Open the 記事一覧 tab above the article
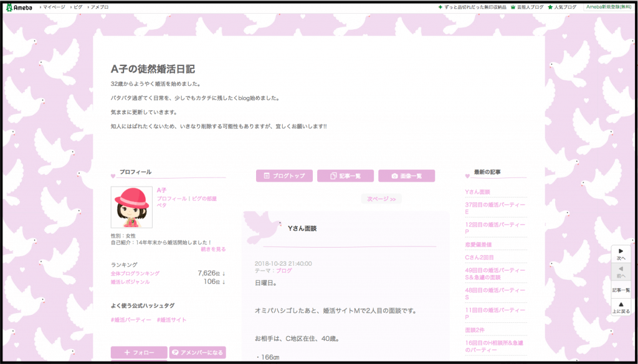Viewport: 638px width, 364px height. point(345,176)
